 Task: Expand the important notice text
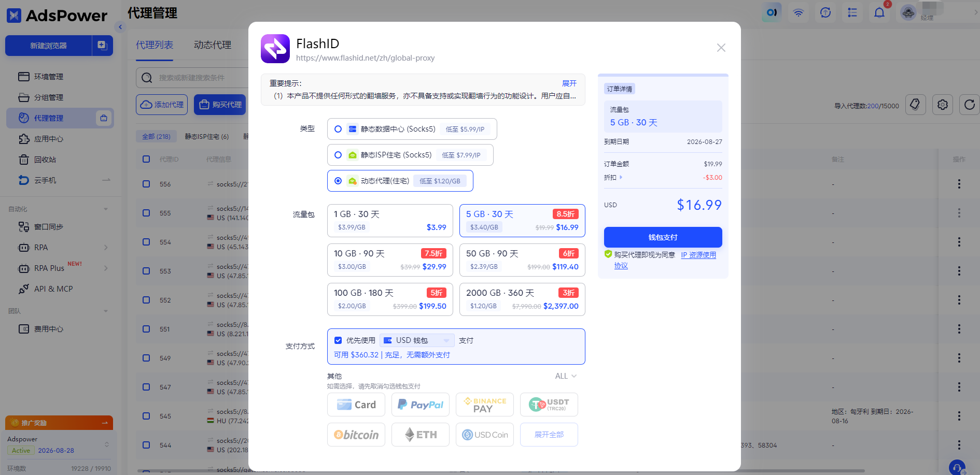(x=569, y=83)
